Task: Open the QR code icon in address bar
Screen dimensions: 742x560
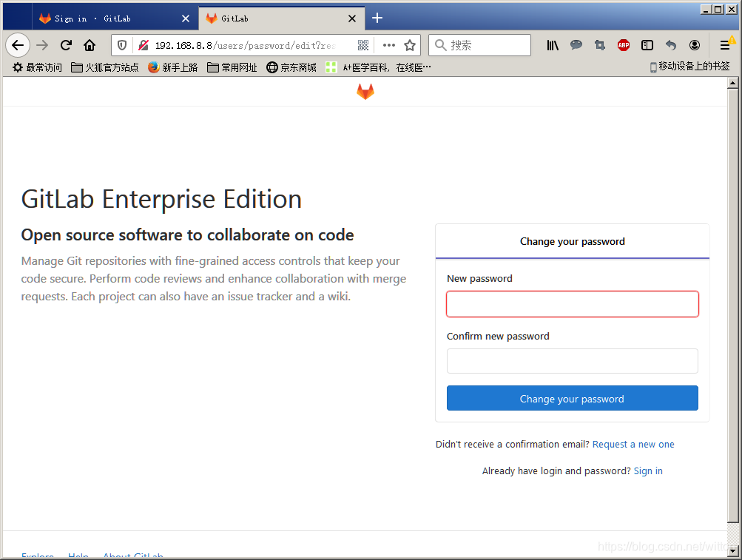Action: coord(363,45)
